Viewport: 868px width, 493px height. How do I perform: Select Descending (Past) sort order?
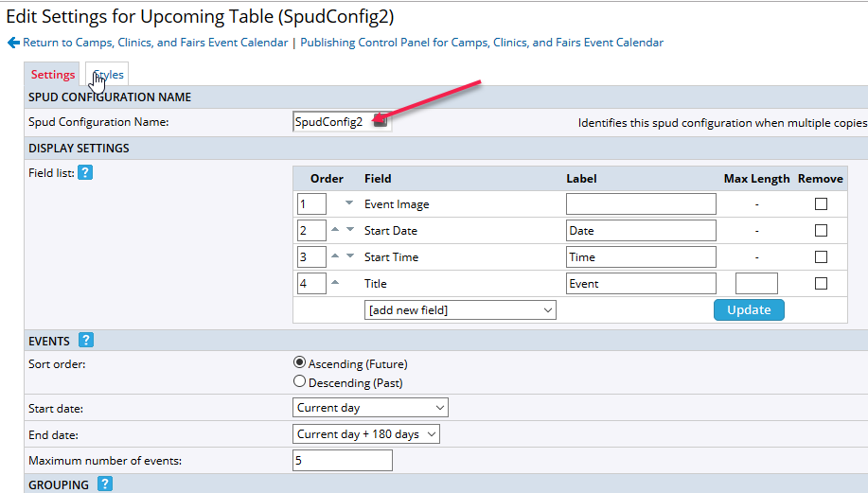[x=300, y=382]
